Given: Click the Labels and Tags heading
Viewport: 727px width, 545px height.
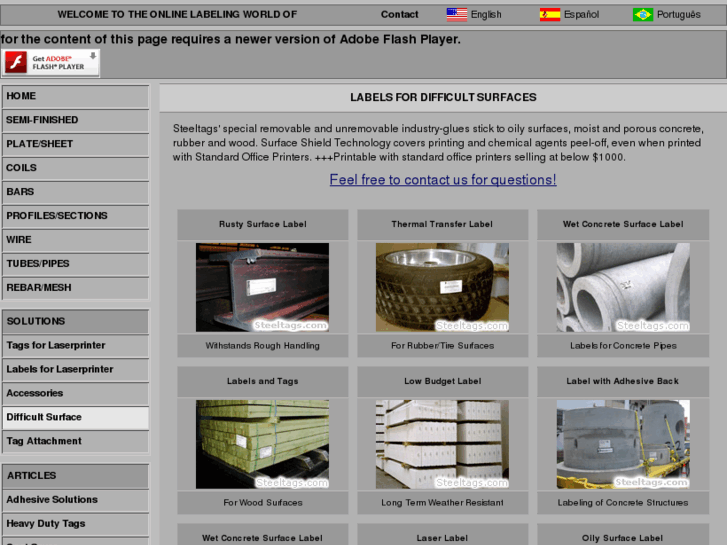Looking at the screenshot, I should 262,381.
